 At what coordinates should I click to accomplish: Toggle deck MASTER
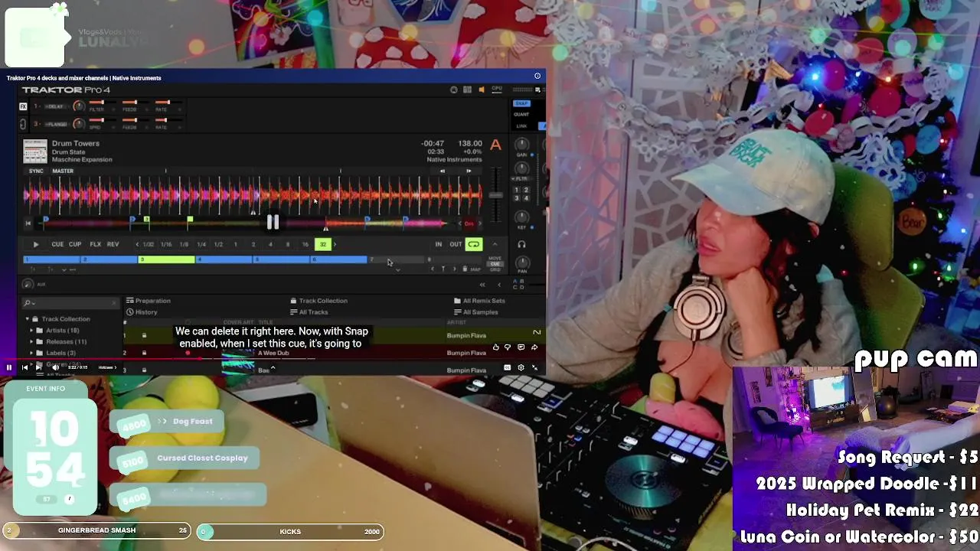tap(63, 171)
